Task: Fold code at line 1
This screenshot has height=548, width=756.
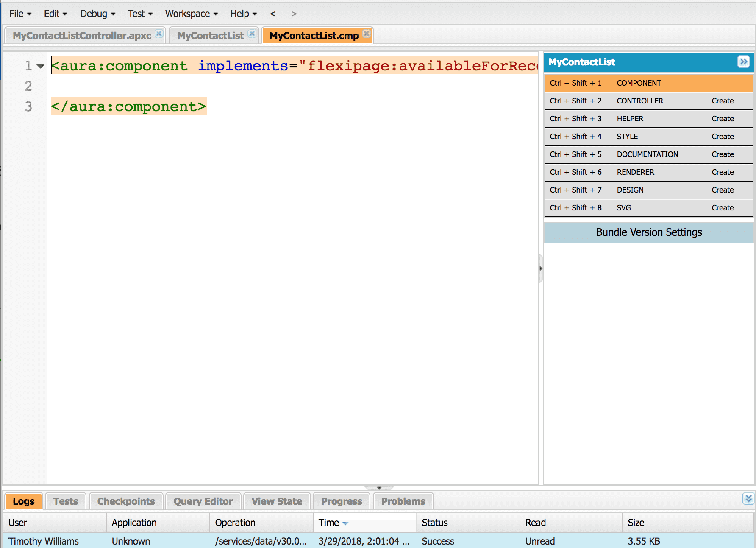Action: tap(40, 66)
